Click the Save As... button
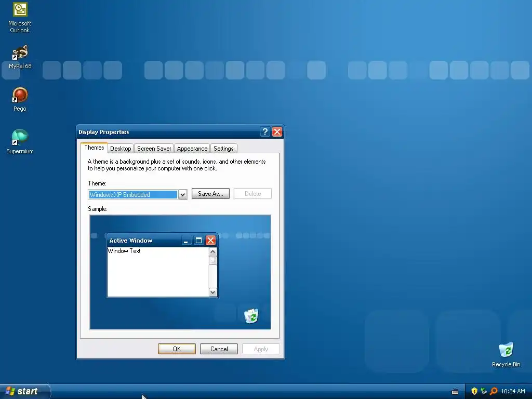This screenshot has width=532, height=399. 210,194
